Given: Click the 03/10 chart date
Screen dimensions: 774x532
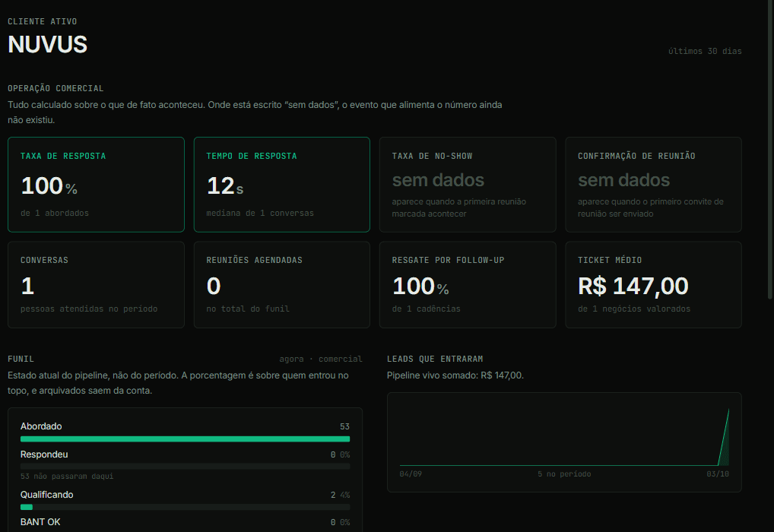Looking at the screenshot, I should point(718,473).
